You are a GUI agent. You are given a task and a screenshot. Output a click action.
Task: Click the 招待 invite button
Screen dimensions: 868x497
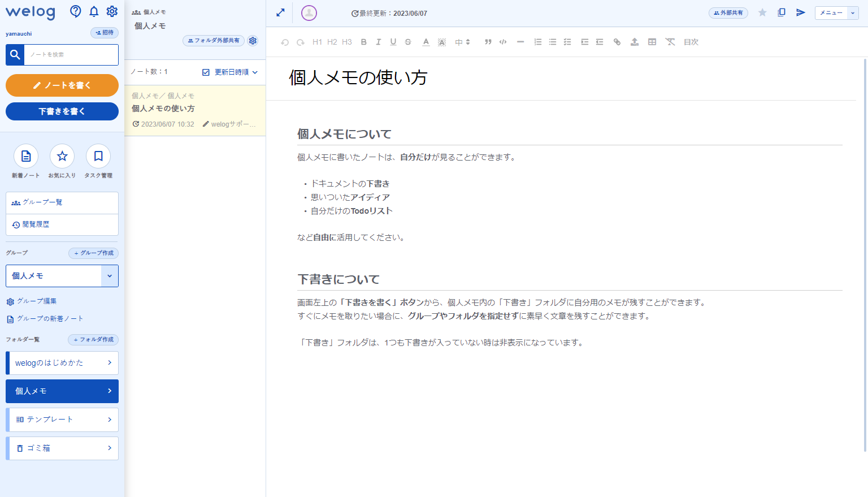(x=105, y=33)
